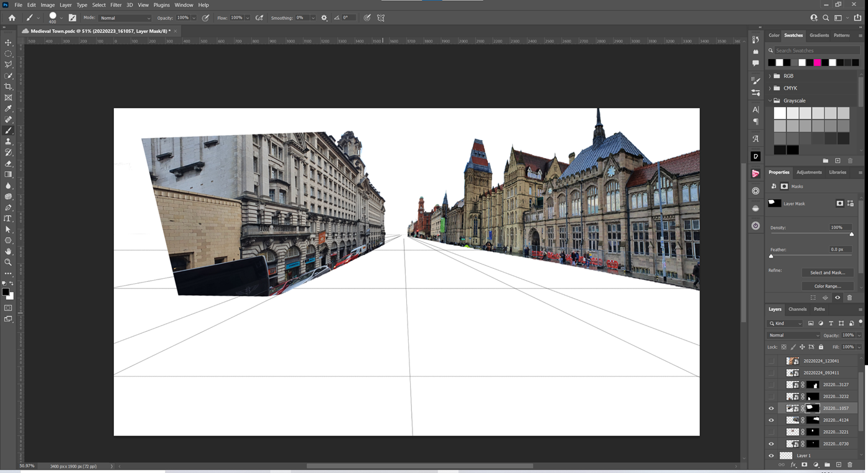The height and width of the screenshot is (473, 868).
Task: Hide the Layer 1 layer
Action: pos(772,456)
